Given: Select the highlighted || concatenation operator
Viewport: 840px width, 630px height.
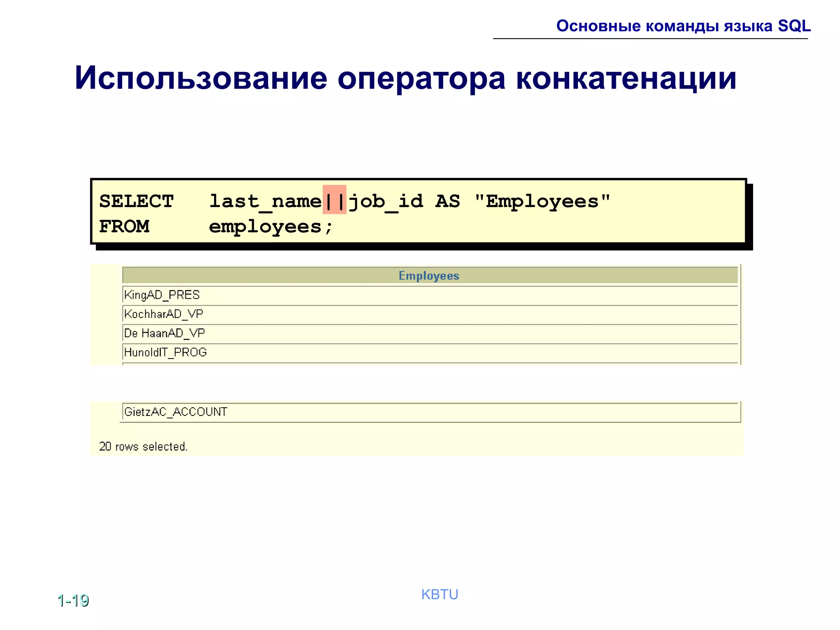Looking at the screenshot, I should pos(334,200).
